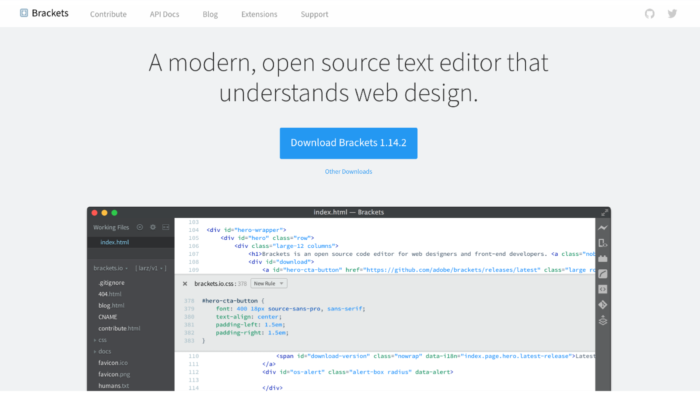Click the device preview icon in right toolbar
The height and width of the screenshot is (420, 700).
click(x=603, y=243)
